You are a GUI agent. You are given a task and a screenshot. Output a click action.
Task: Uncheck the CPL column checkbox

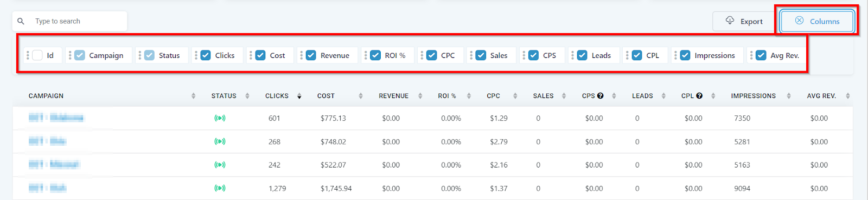(637, 55)
